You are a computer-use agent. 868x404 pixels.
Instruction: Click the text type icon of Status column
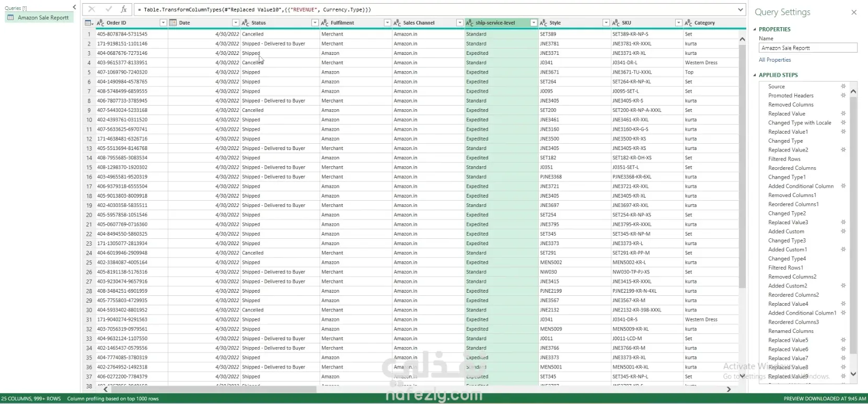[246, 23]
